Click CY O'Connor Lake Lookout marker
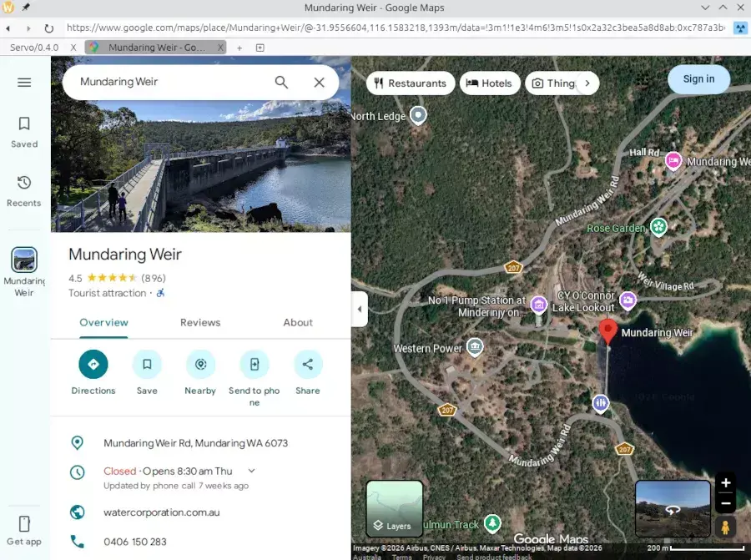751x560 pixels. [628, 300]
